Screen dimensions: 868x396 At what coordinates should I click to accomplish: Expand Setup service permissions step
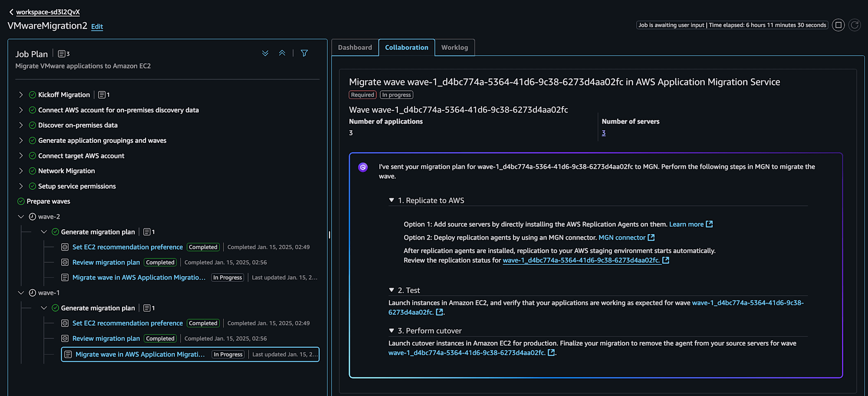pyautogui.click(x=21, y=186)
